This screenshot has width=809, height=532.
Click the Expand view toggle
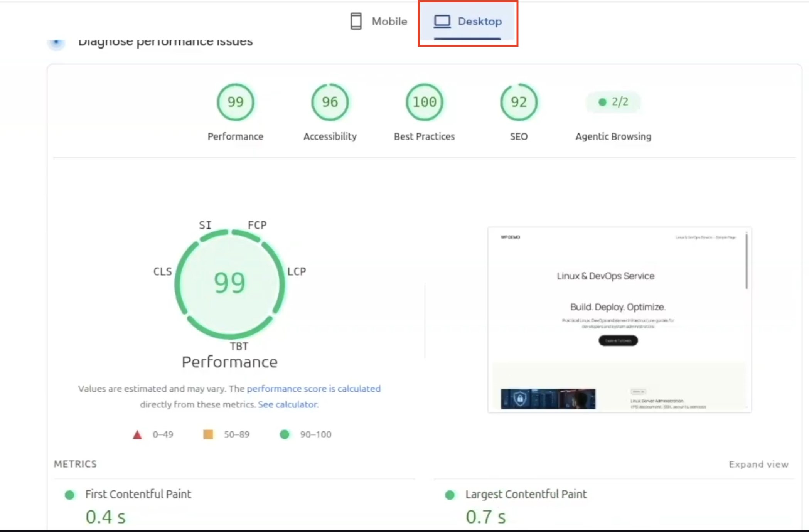(x=758, y=464)
